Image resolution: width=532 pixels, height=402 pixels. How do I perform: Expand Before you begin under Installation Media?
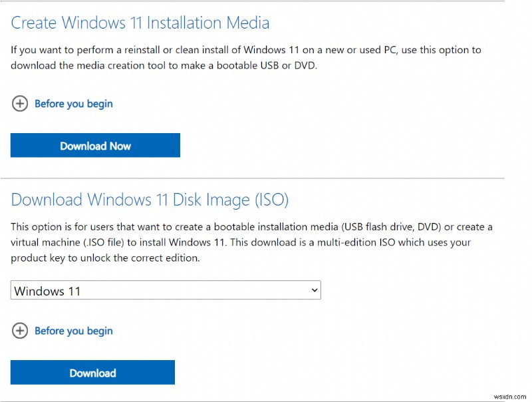(73, 104)
